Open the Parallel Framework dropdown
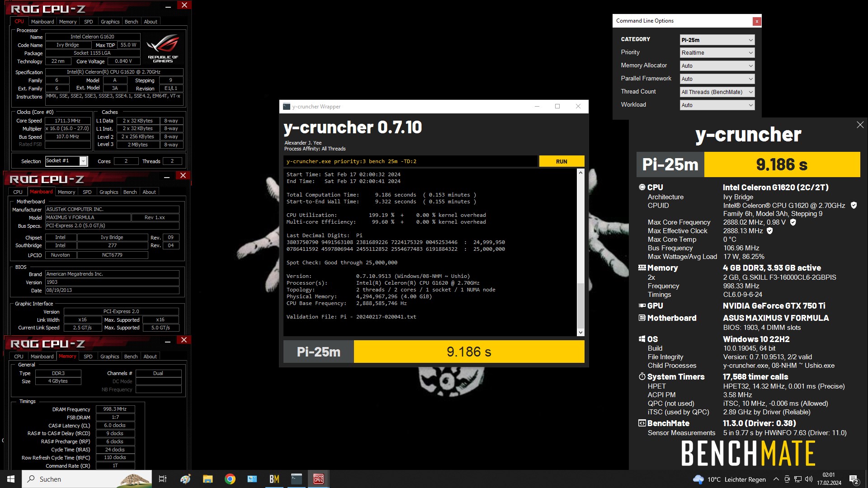The height and width of the screenshot is (488, 868). [x=717, y=79]
